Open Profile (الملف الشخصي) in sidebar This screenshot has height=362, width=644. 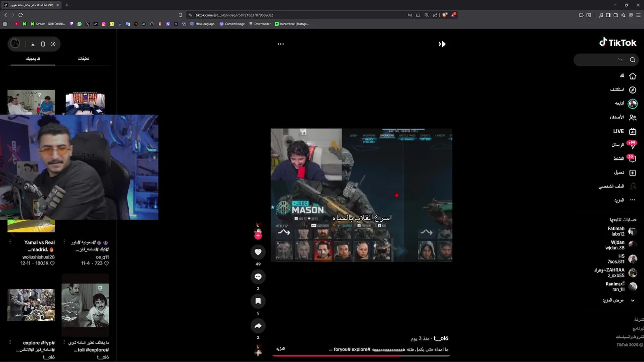[617, 187]
